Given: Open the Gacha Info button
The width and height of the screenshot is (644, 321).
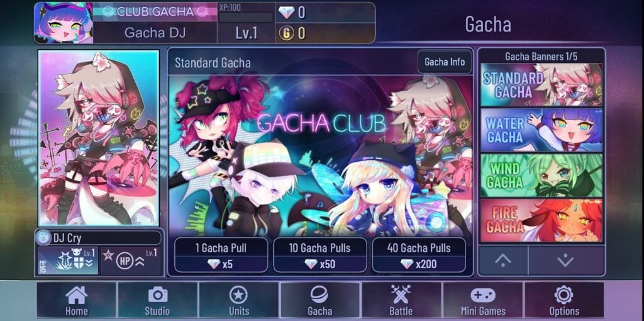Looking at the screenshot, I should [445, 62].
